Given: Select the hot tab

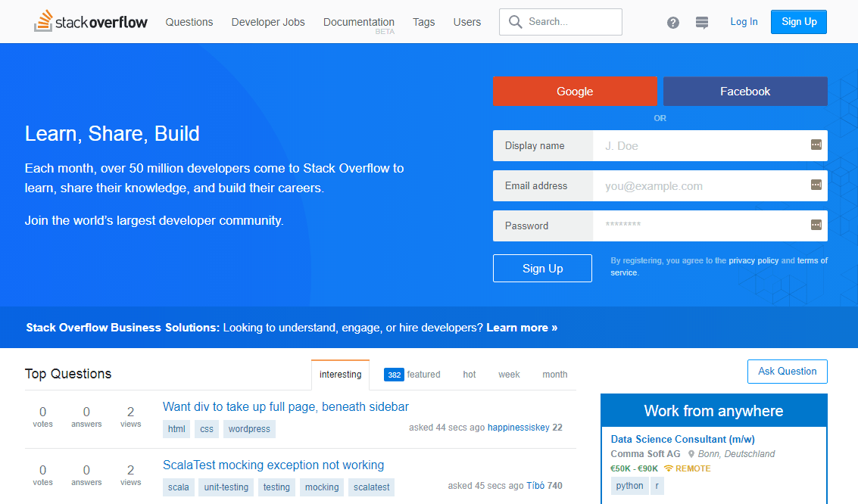Looking at the screenshot, I should [x=470, y=375].
